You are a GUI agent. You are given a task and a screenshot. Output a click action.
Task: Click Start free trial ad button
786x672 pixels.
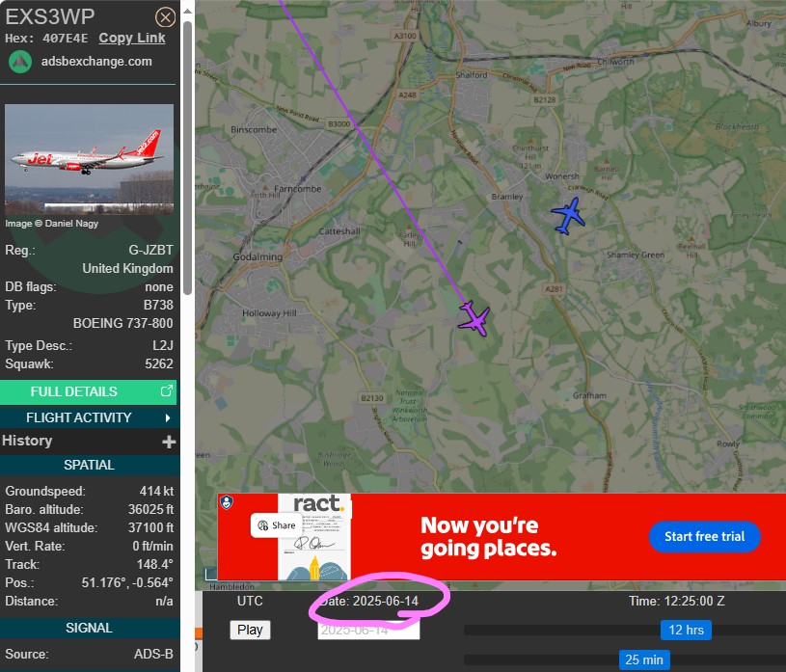click(x=704, y=537)
